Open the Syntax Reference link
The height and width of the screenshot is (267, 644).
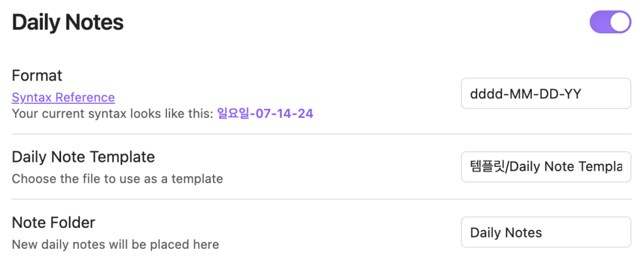pos(63,98)
